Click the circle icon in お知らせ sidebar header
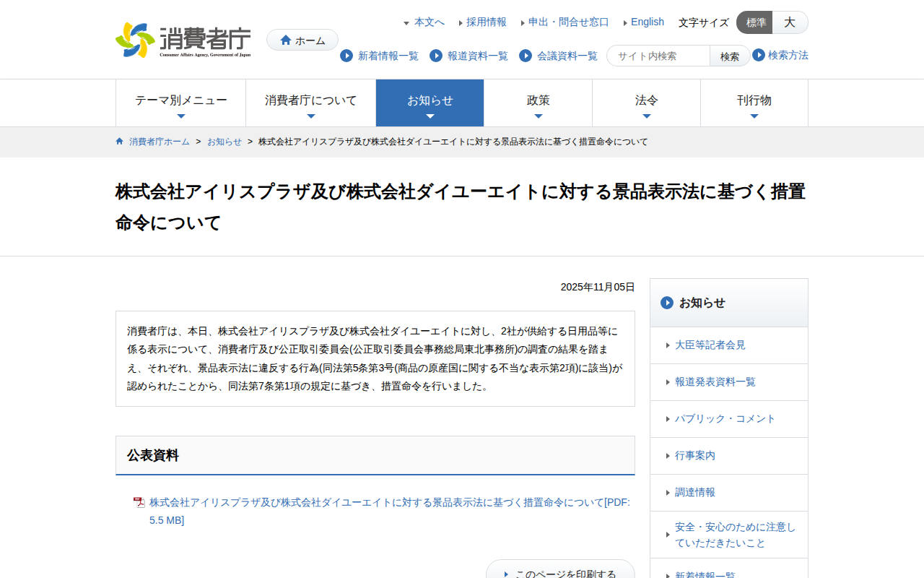The width and height of the screenshot is (924, 578). click(x=667, y=303)
